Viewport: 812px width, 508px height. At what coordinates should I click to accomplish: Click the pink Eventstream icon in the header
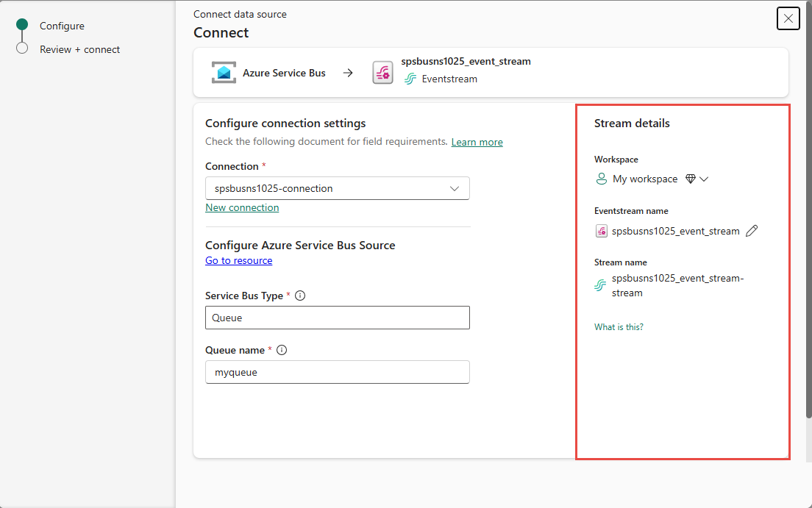tap(382, 73)
